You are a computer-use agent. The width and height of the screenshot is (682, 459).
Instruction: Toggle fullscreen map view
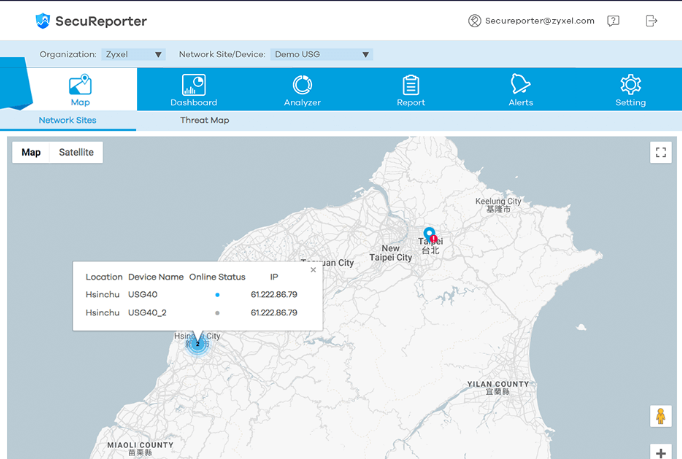[x=661, y=152]
